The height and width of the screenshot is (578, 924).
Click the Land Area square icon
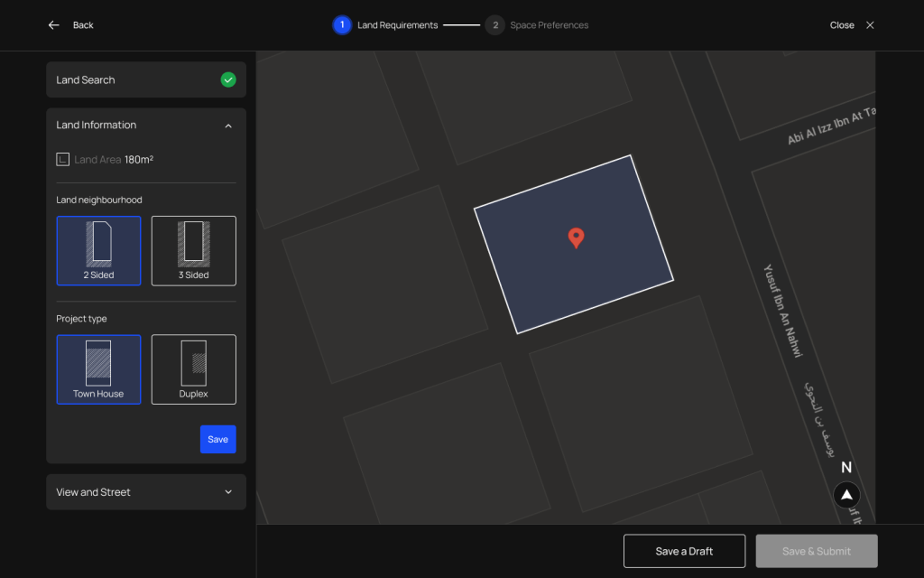[x=63, y=160]
